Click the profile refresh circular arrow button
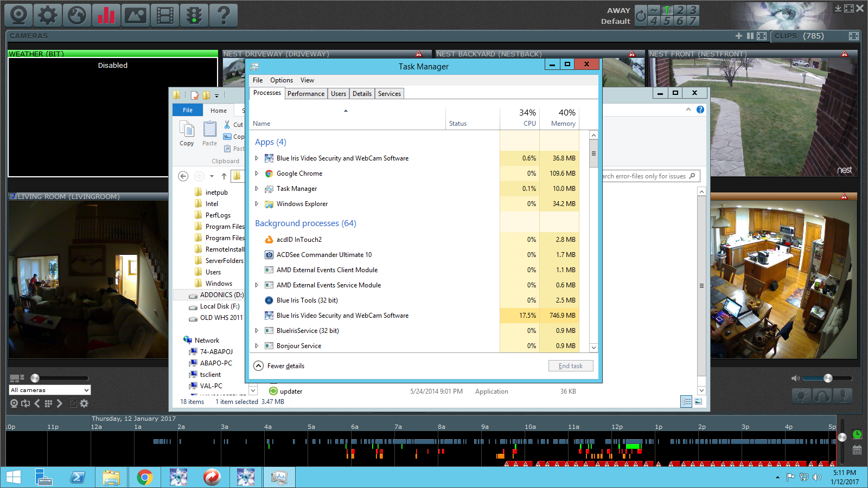868x488 pixels. [x=641, y=16]
